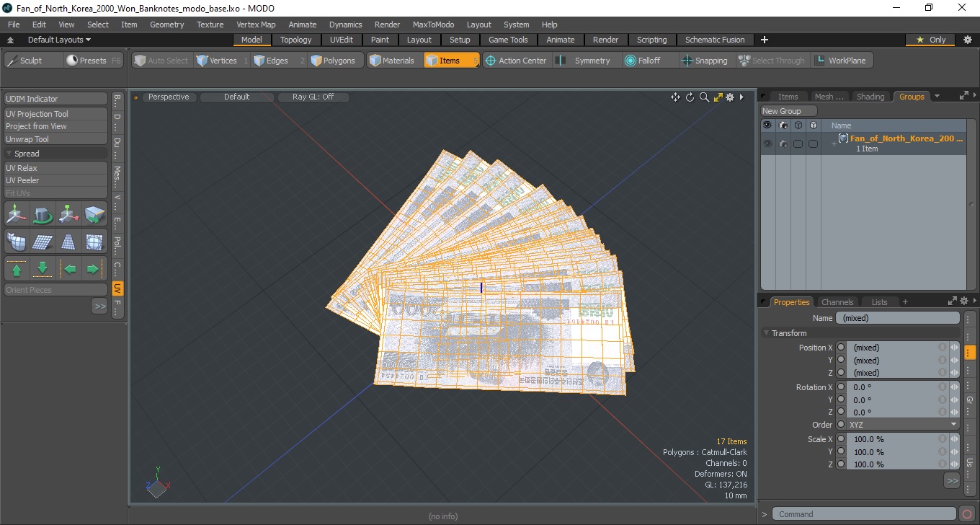
Task: Click the Ray GL: Off viewport option
Action: click(313, 97)
